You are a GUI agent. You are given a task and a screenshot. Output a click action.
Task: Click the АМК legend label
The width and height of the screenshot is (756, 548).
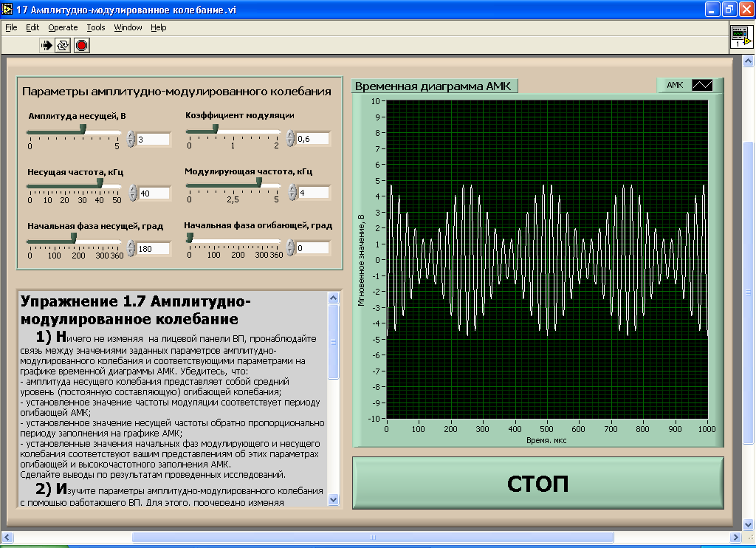point(675,86)
